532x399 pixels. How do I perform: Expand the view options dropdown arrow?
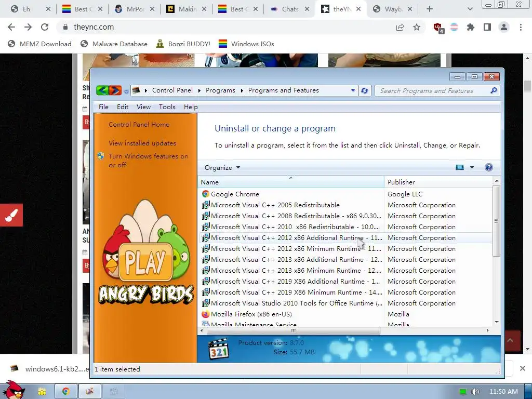472,167
